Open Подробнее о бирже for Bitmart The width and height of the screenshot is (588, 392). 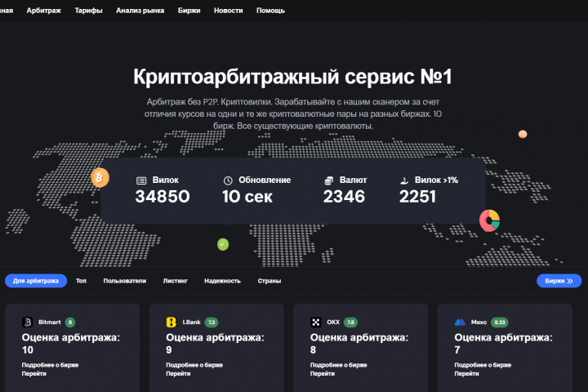click(x=51, y=365)
